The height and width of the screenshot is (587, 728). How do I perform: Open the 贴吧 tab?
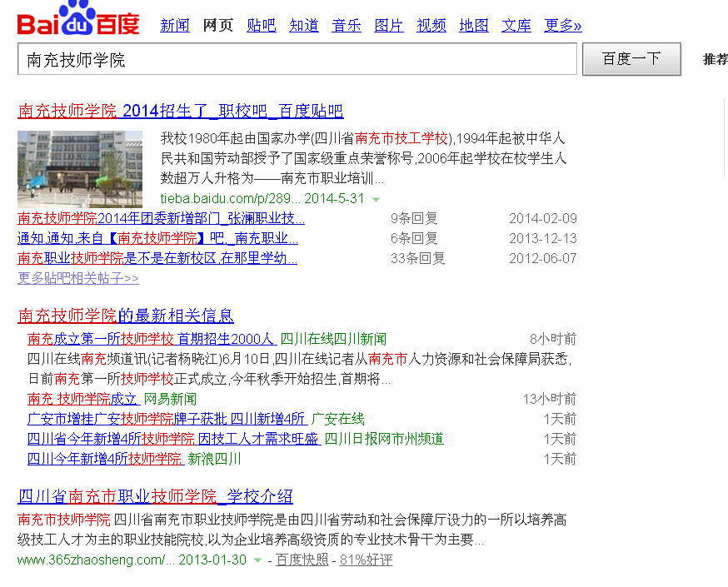[x=261, y=25]
